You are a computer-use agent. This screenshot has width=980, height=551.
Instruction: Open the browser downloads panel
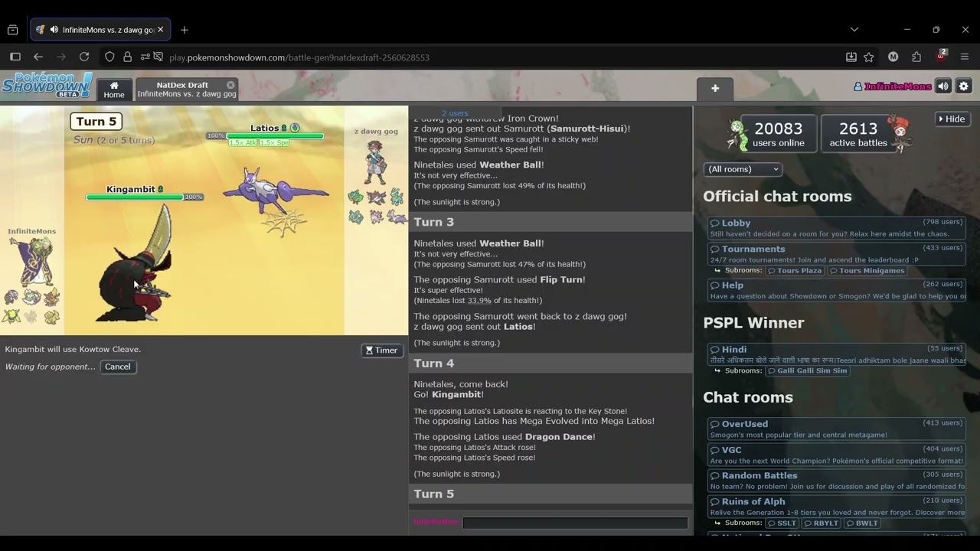click(851, 57)
